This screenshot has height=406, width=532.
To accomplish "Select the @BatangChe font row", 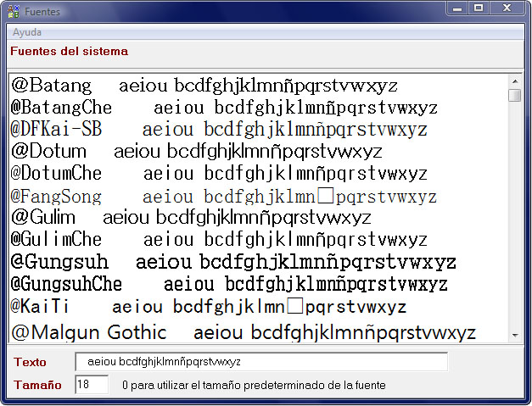I will pos(259,108).
